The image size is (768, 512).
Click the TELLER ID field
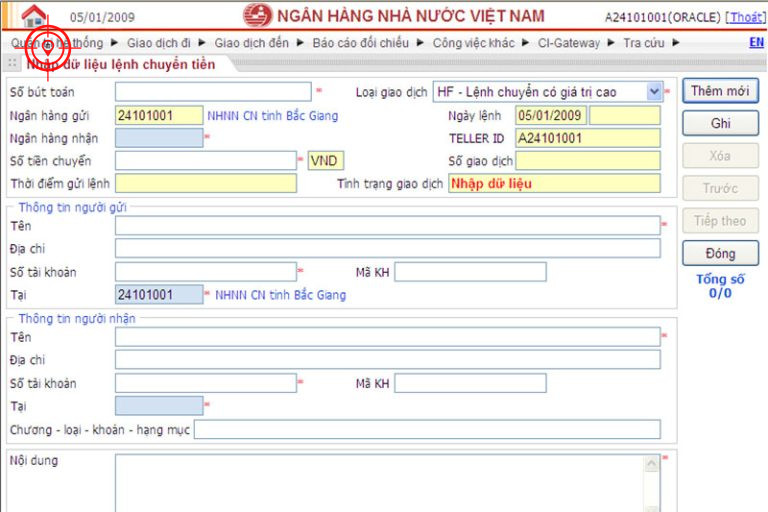(x=588, y=138)
